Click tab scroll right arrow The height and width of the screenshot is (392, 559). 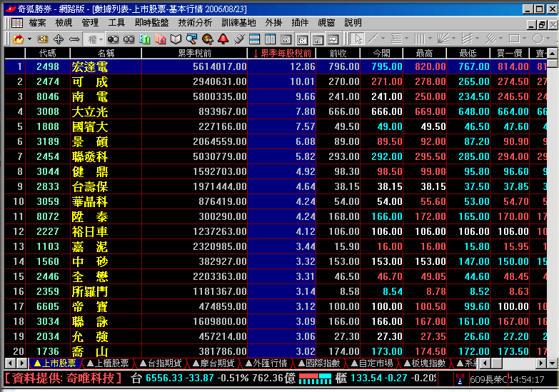22,363
